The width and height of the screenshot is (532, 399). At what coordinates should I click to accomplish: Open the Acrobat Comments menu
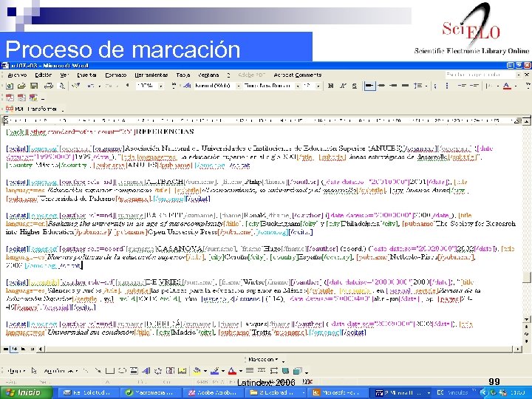click(298, 75)
